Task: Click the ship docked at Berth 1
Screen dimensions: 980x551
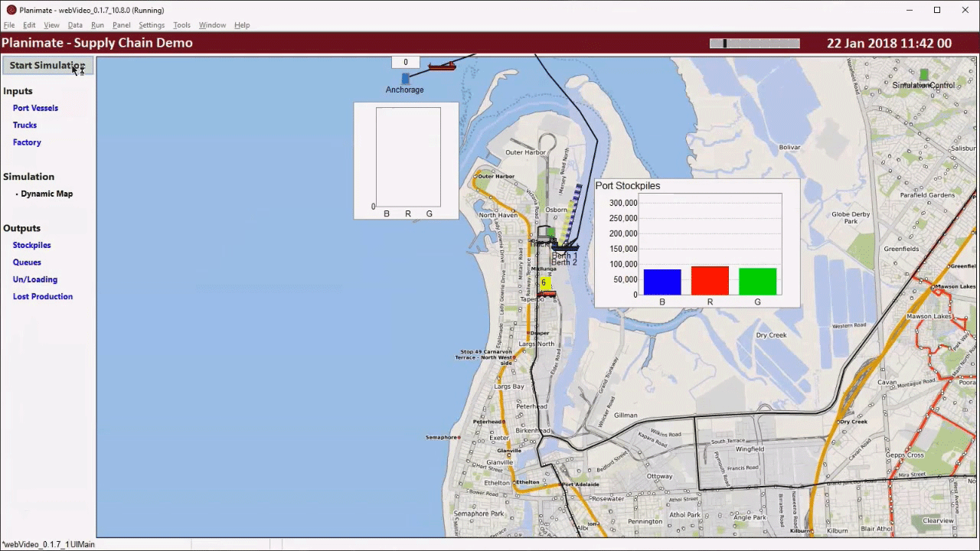Action: (x=565, y=247)
